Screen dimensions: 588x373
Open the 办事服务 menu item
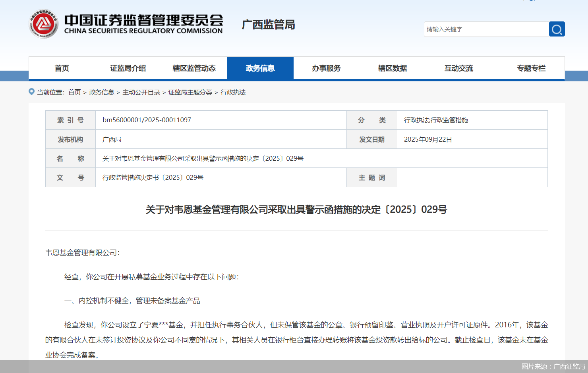326,68
